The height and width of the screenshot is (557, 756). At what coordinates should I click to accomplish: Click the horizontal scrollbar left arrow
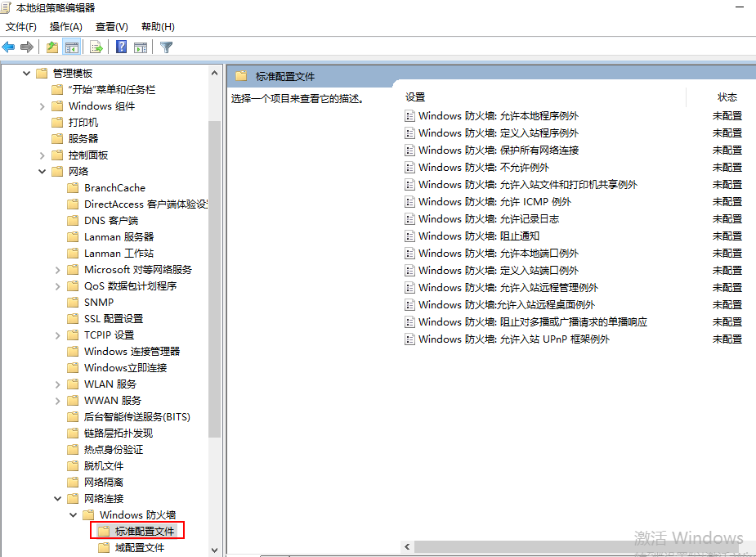pyautogui.click(x=407, y=546)
